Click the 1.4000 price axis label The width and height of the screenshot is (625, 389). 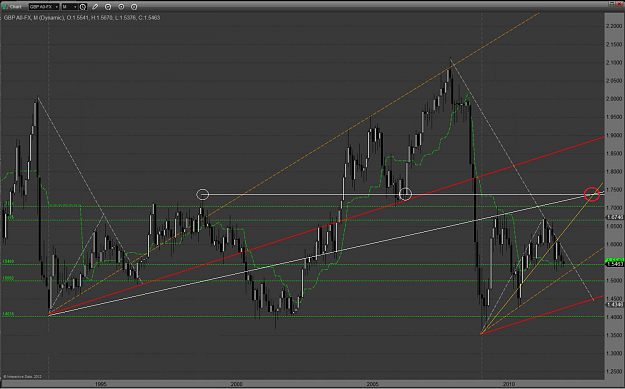(x=614, y=317)
